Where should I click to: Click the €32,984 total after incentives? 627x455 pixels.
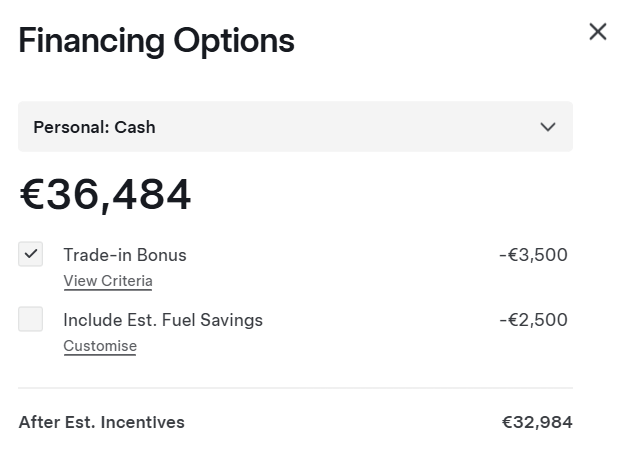pyautogui.click(x=537, y=422)
